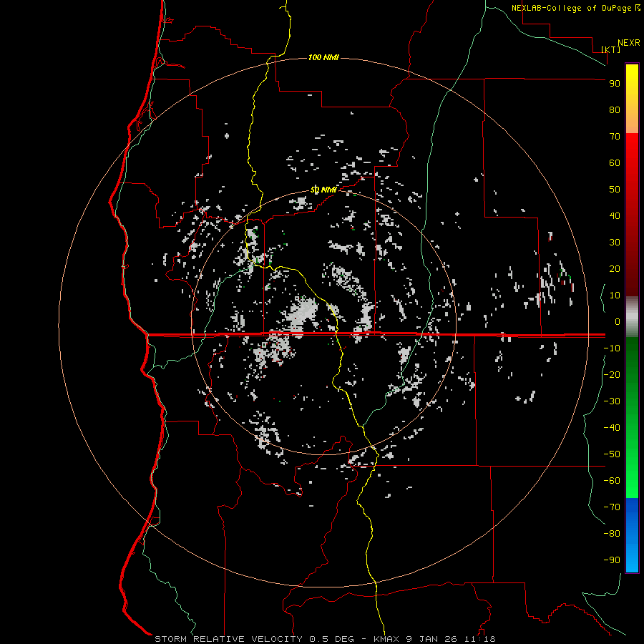Screen dimensions: 644x644
Task: Click the "50 NMI" range ring label
Action: pyautogui.click(x=323, y=190)
